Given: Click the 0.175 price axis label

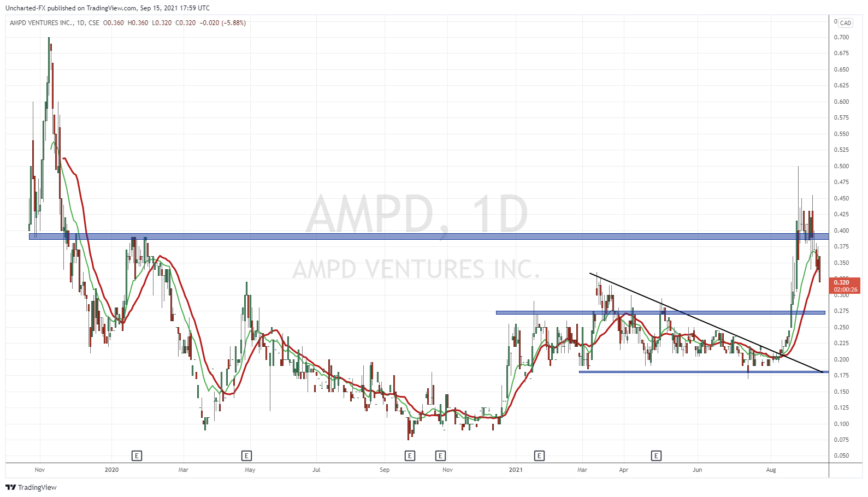Looking at the screenshot, I should [x=841, y=375].
